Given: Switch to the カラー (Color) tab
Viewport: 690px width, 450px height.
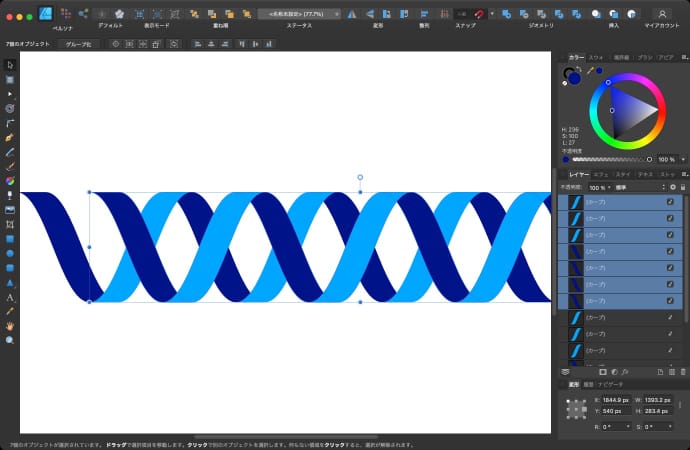Looking at the screenshot, I should tap(577, 58).
